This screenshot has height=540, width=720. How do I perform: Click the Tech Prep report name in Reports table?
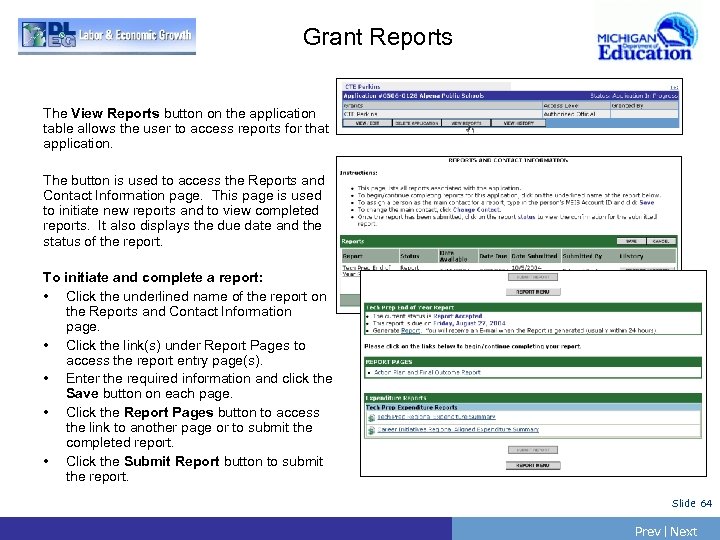(x=366, y=270)
